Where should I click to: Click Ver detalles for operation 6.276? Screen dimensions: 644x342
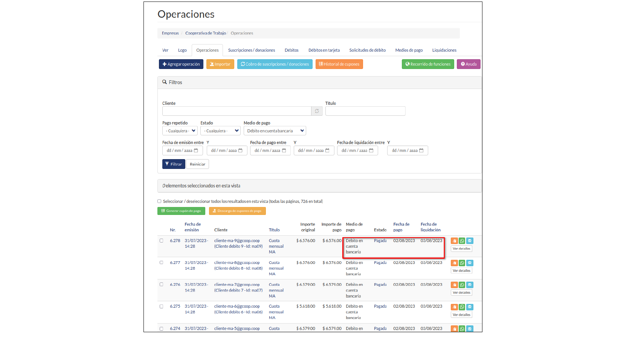[x=461, y=293]
